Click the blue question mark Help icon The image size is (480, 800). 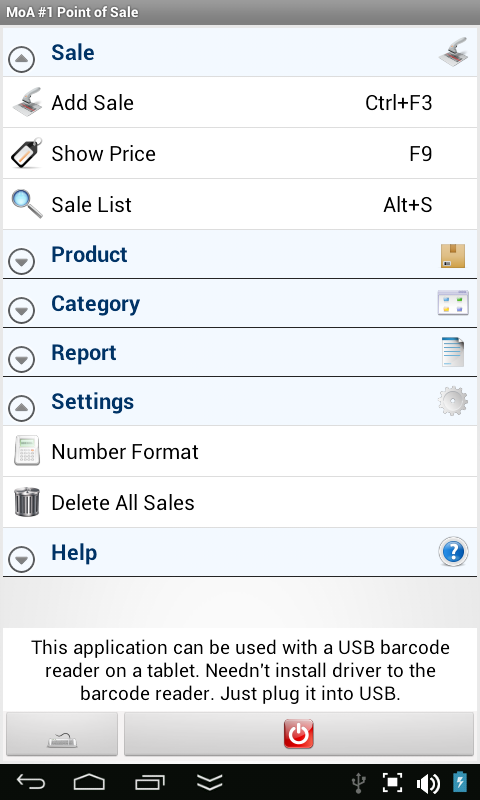(x=453, y=552)
